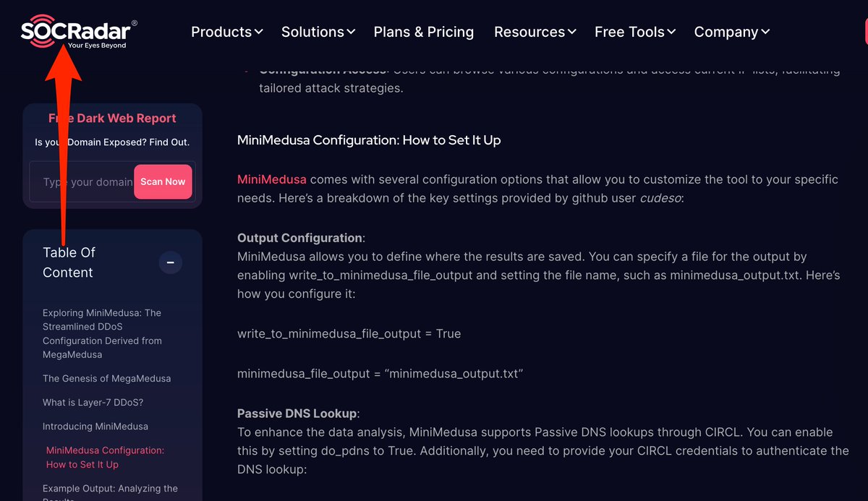Open The Genesis of MegaMedusa section
This screenshot has width=868, height=501.
point(106,378)
